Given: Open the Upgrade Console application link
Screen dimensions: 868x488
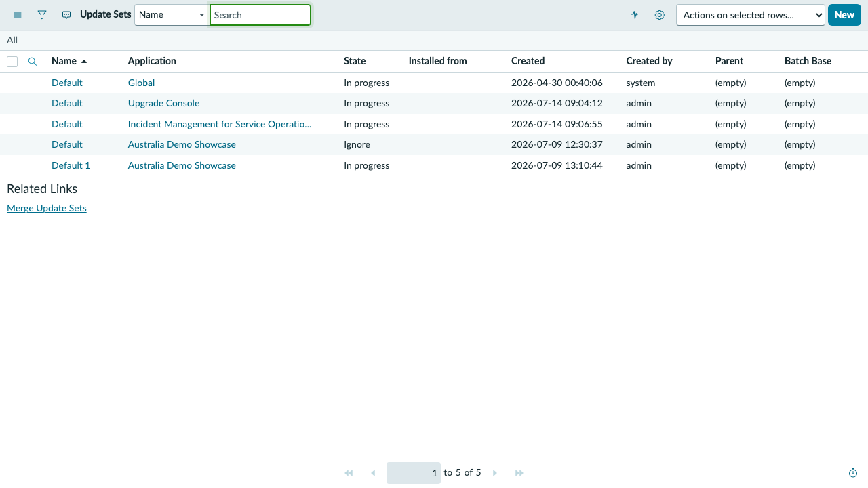Looking at the screenshot, I should (x=163, y=103).
